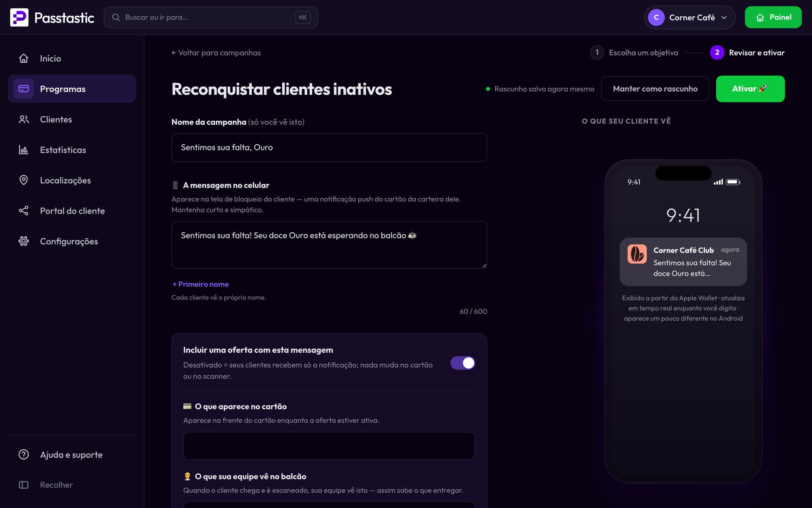
Task: Toggle off the include offer switch
Action: (x=463, y=363)
